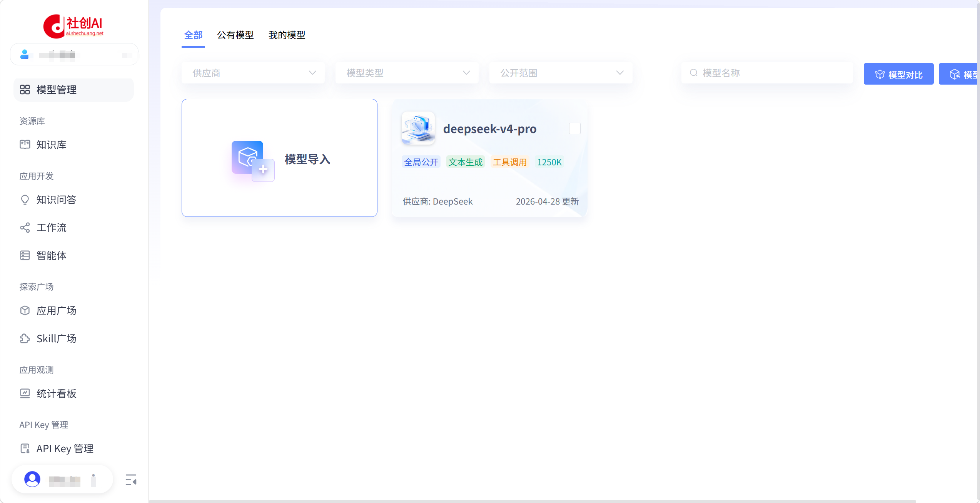
Task: Focus the 模型名称 search field
Action: pyautogui.click(x=767, y=73)
